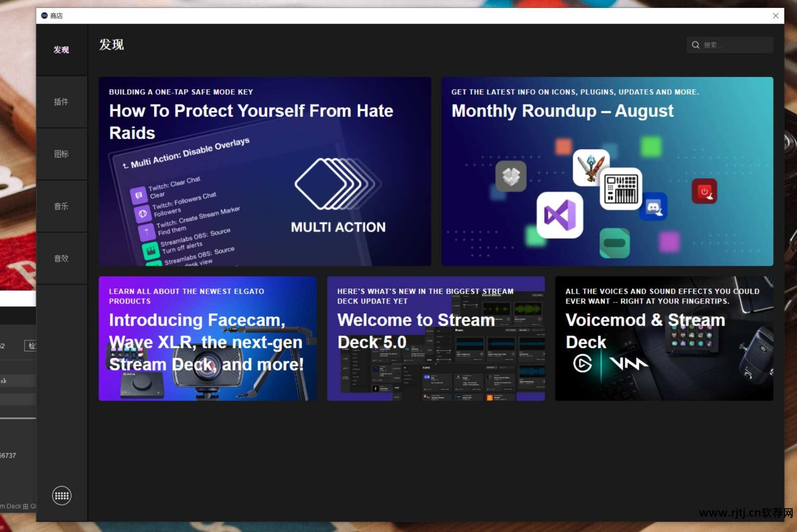Screen dimensions: 797x532
Task: Click the Stream Deck store logo in title bar
Action: pyautogui.click(x=44, y=16)
